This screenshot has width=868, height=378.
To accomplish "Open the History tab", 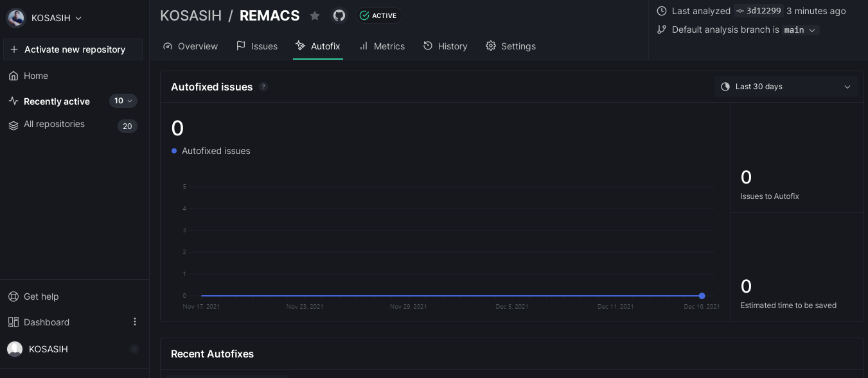I will pos(445,46).
